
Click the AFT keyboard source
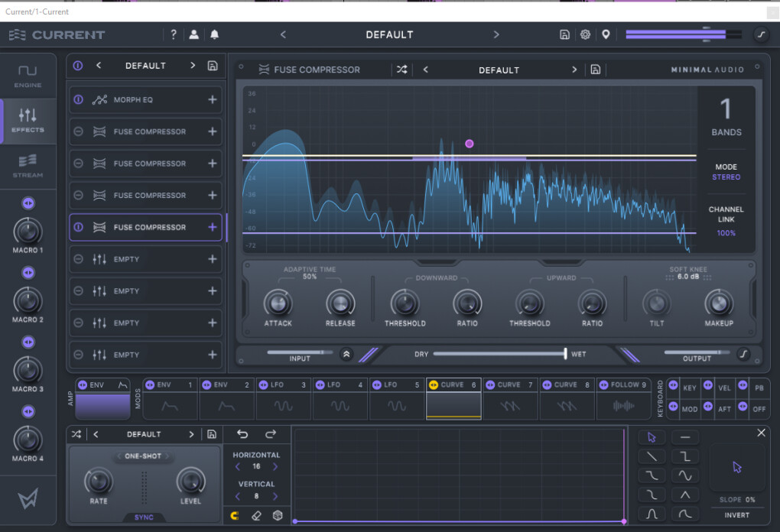pos(724,409)
